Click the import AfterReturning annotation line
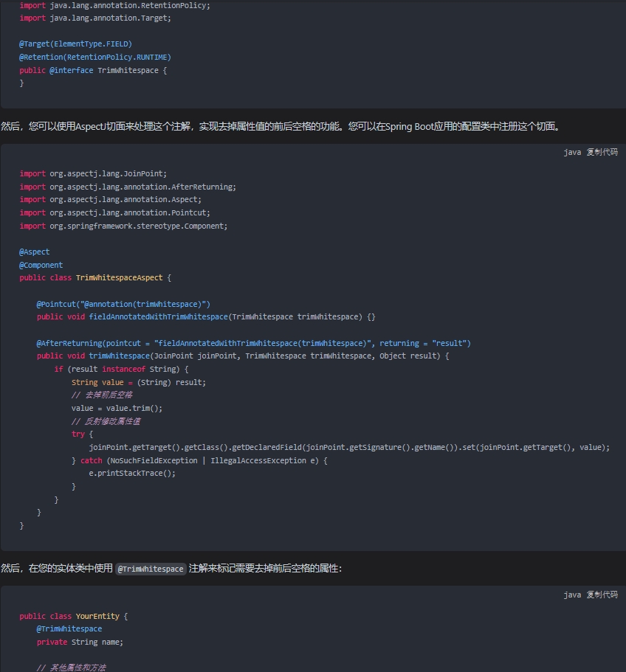626x672 pixels. tap(128, 187)
